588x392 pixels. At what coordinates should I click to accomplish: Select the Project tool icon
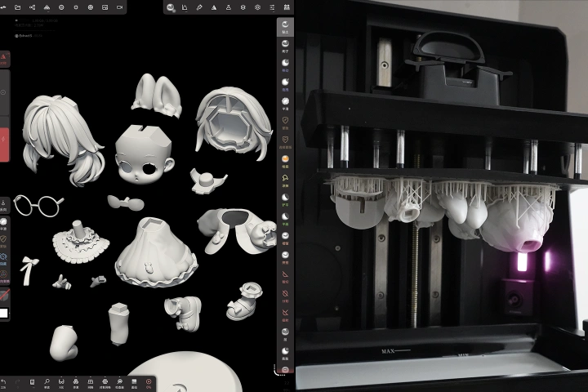coord(285,314)
